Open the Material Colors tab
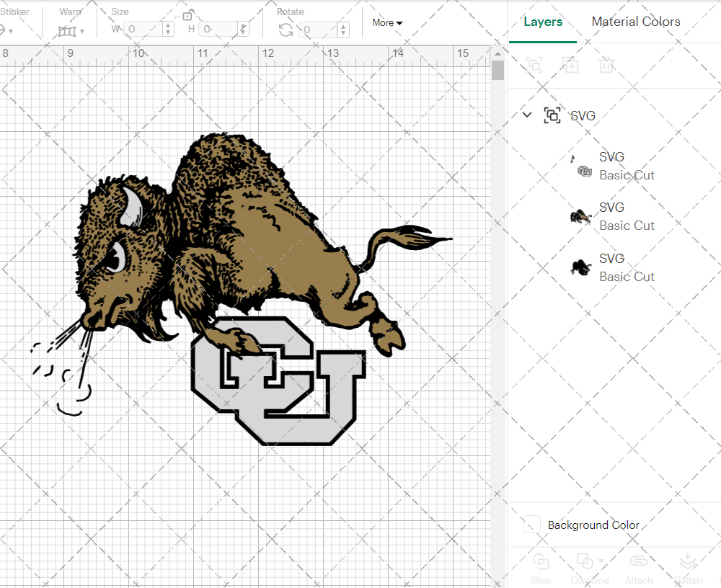The height and width of the screenshot is (588, 721). pyautogui.click(x=635, y=22)
